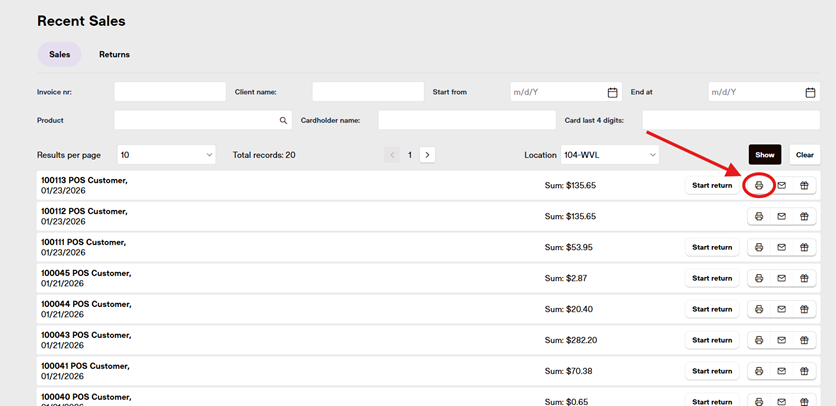Email receipt for invoice 100045

click(781, 278)
